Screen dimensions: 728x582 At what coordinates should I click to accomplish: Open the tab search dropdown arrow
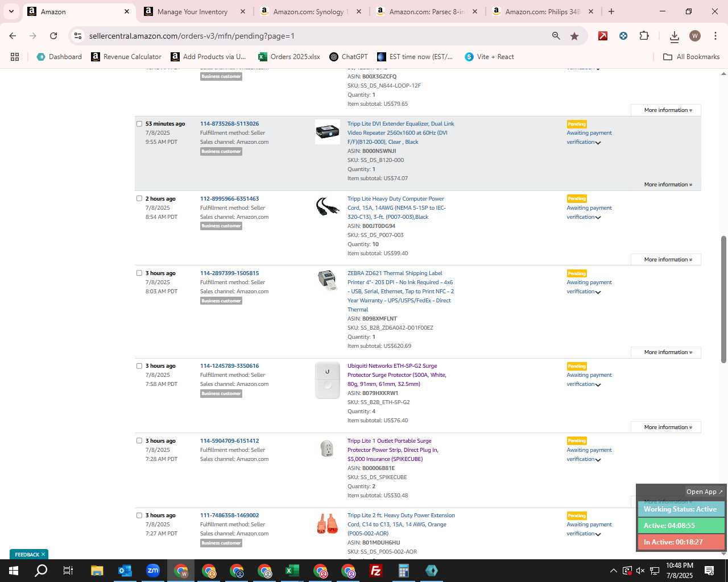pos(11,11)
